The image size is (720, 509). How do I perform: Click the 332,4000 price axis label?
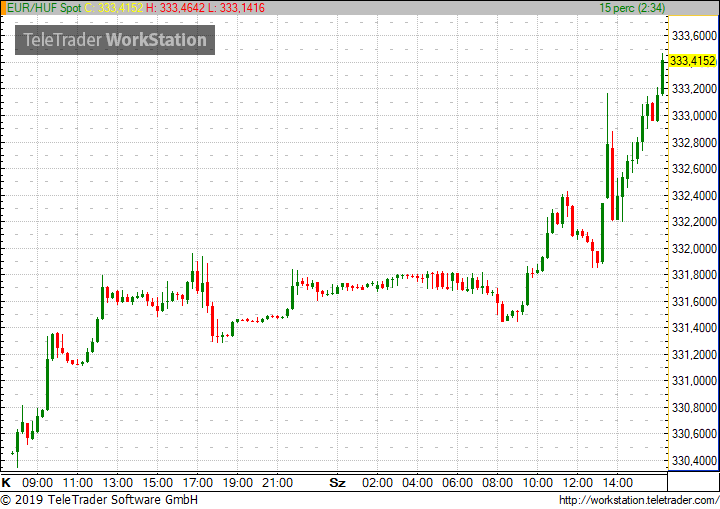tap(694, 196)
